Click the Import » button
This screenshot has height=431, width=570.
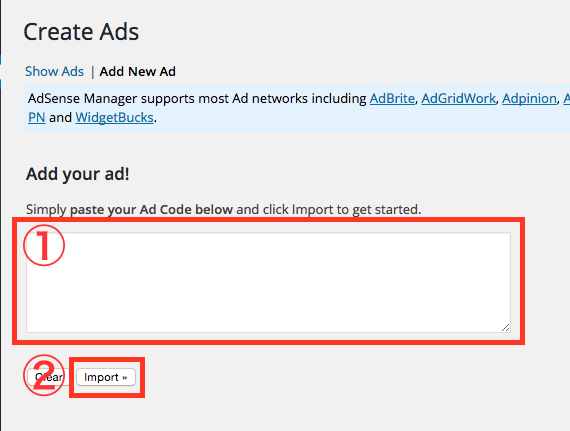pos(106,377)
